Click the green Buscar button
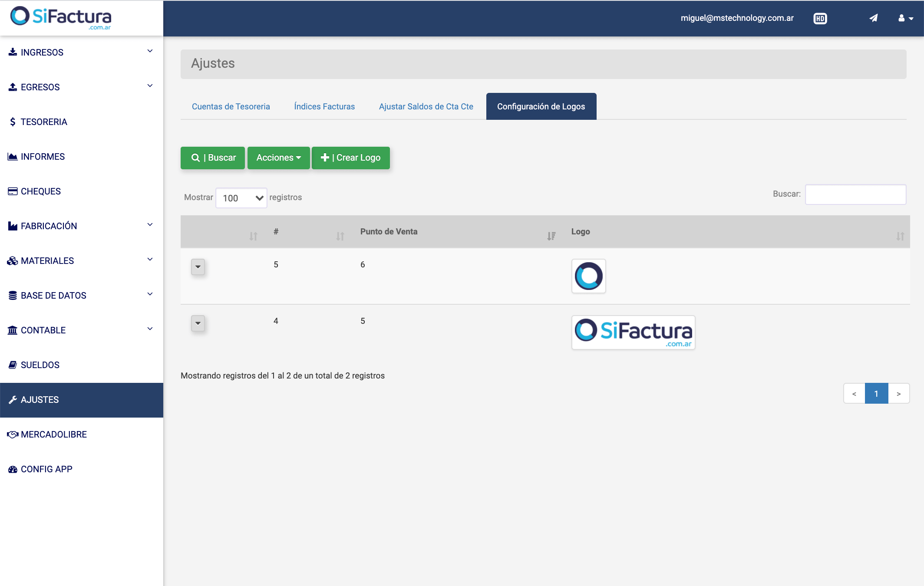Viewport: 924px width, 586px height. pos(213,158)
